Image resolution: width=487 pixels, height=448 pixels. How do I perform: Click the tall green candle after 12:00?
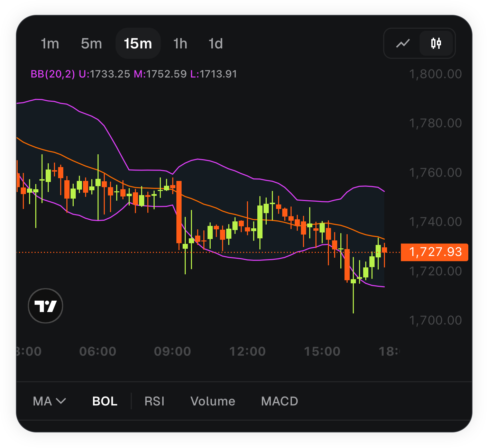pyautogui.click(x=260, y=222)
